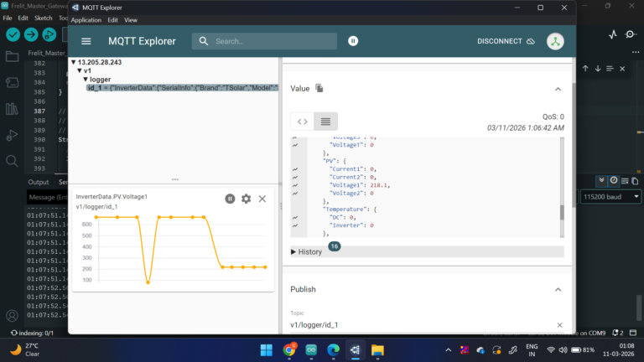Open the MQTT Explorer hamburger menu
The image size is (644, 362).
point(86,41)
